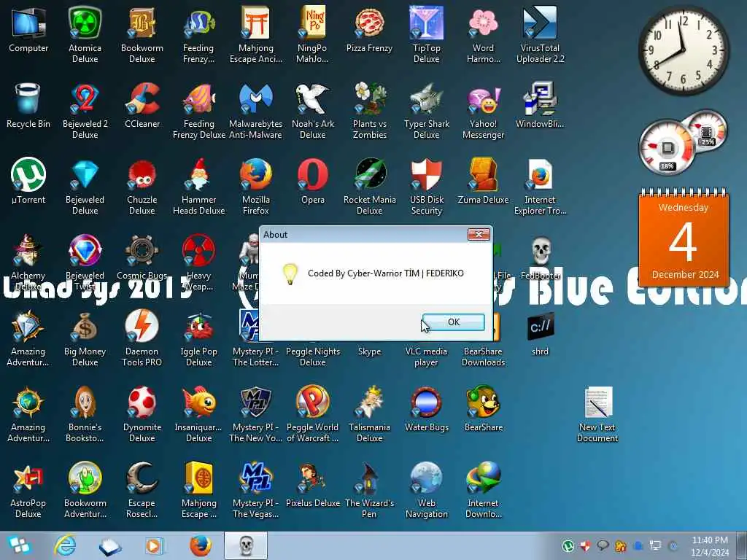
Task: Select the Internet Download Manager icon
Action: 483,491
